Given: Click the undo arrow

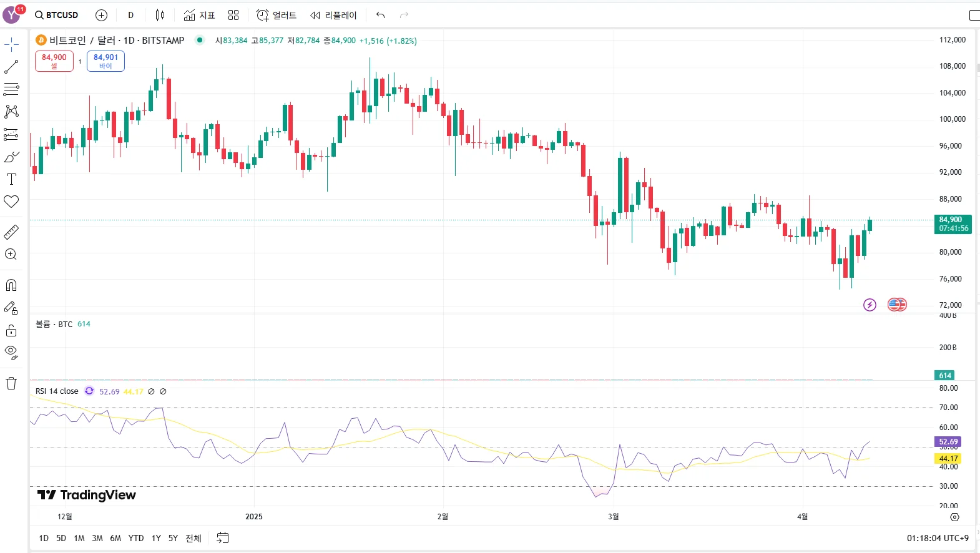Looking at the screenshot, I should (x=380, y=15).
